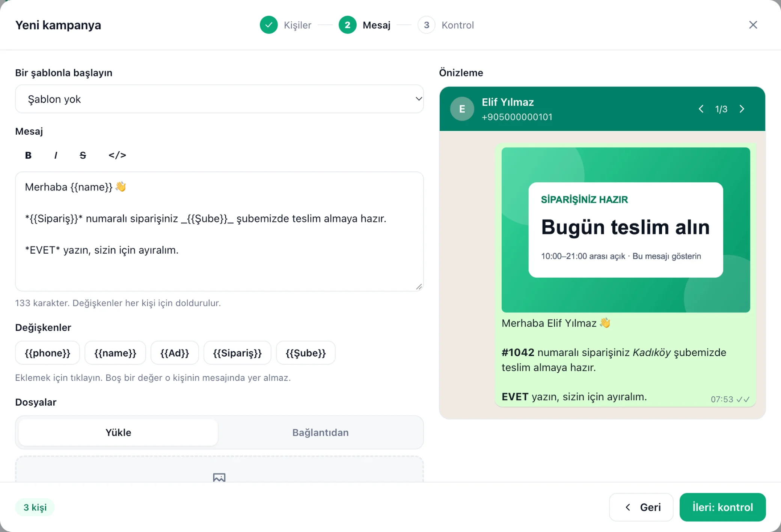
Task: Click inside the Mesaj text area
Action: (x=219, y=231)
